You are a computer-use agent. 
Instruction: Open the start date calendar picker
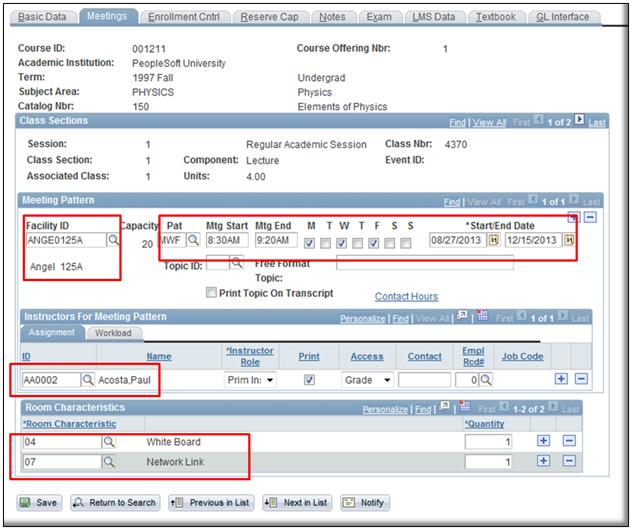(493, 240)
